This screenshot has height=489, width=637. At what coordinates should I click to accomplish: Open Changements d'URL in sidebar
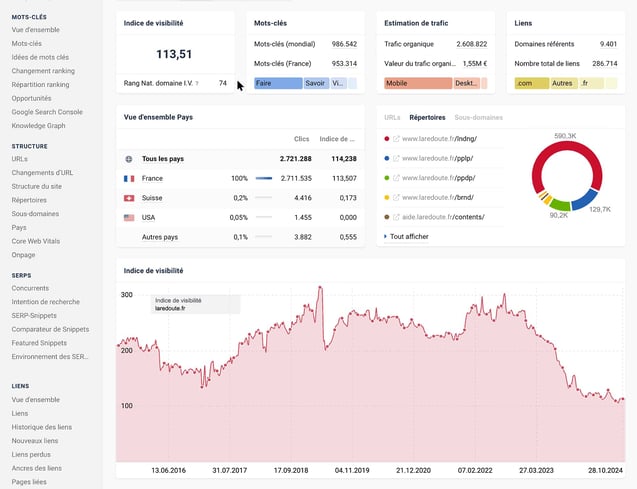tap(42, 173)
